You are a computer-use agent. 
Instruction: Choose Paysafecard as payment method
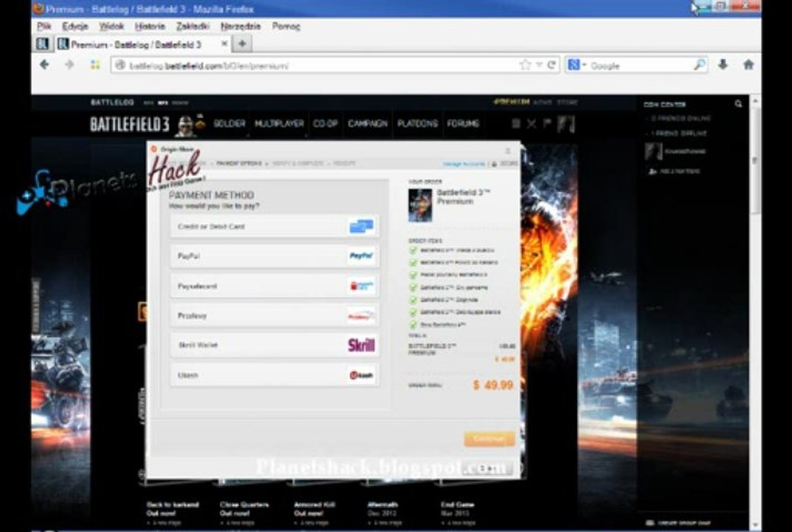275,286
